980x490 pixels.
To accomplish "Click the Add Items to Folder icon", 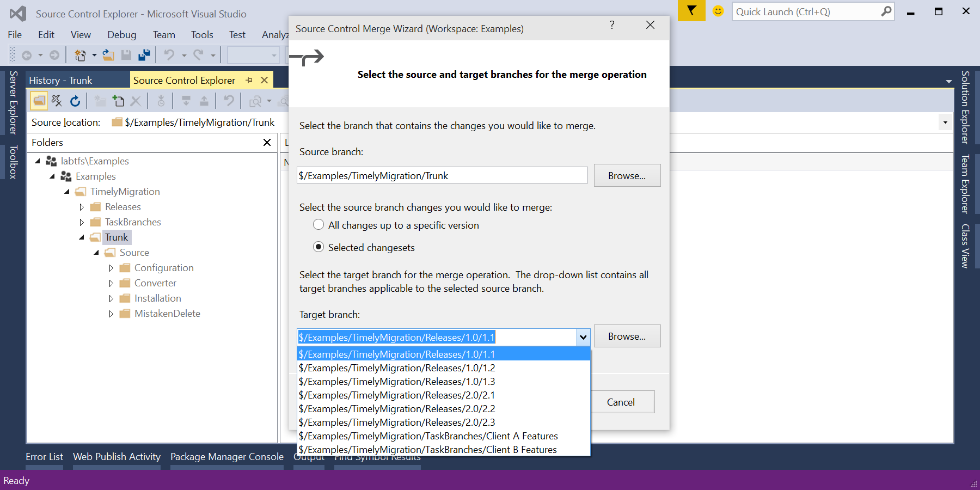I will click(118, 101).
